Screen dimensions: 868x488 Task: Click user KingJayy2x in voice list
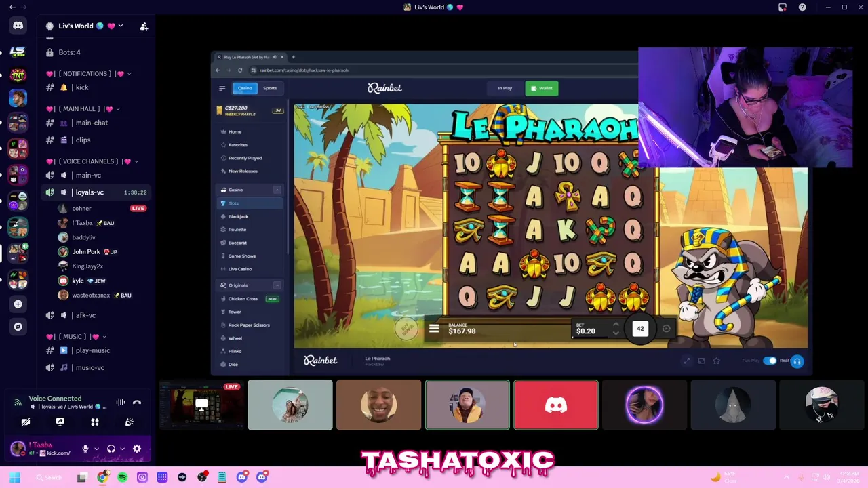click(102, 266)
